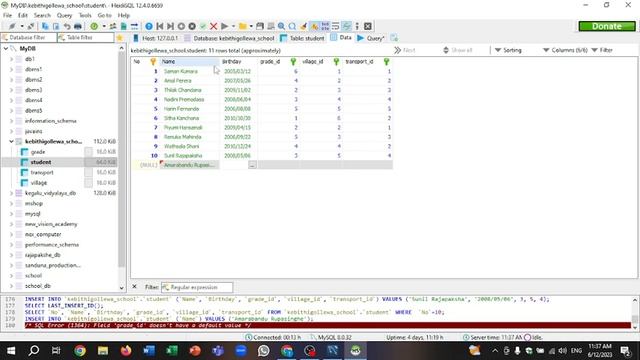Click the copy icon in toolbar
This screenshot has height=360, width=640.
tap(45, 26)
